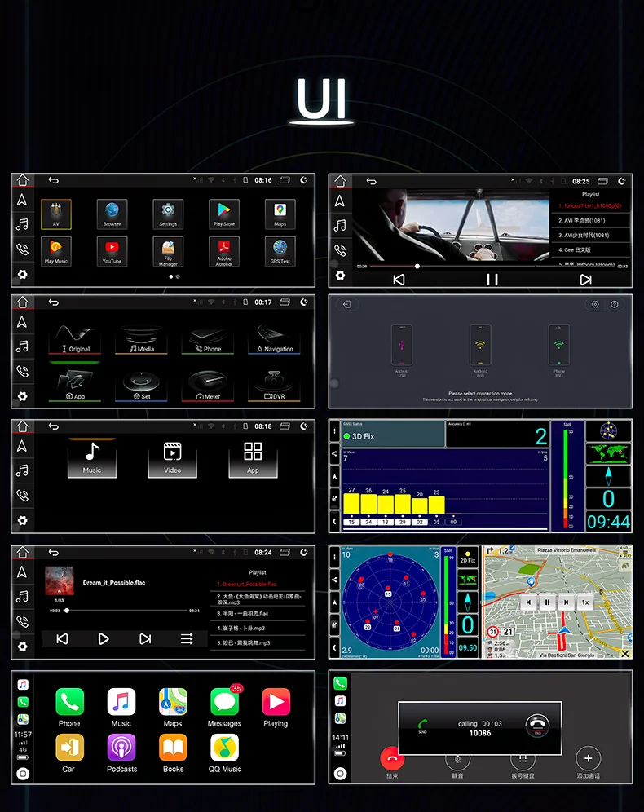Screen dimensions: 644x812
Task: Tap the home icon on the 08:17 screen
Action: click(22, 302)
